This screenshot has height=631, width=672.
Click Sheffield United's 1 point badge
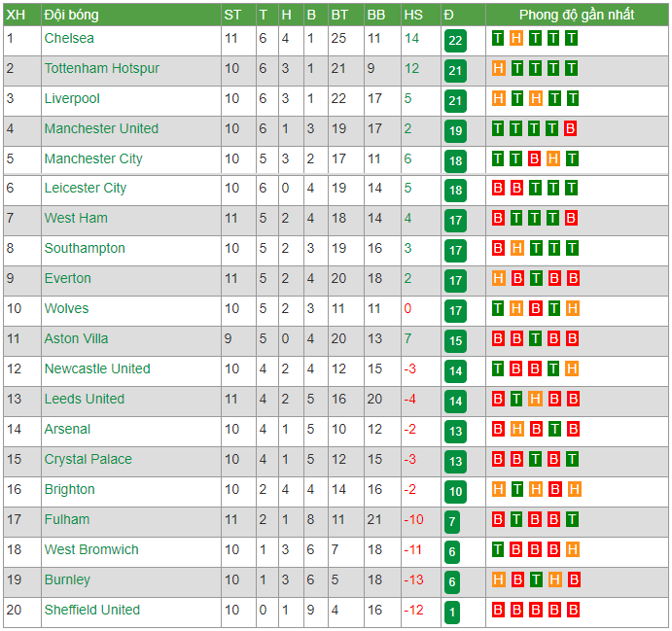coord(452,613)
